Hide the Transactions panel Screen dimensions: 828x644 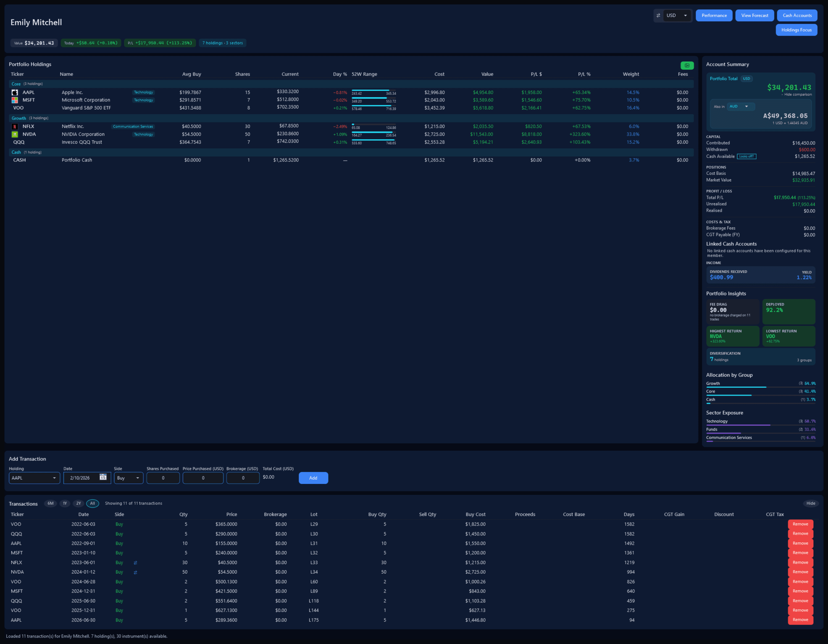(x=811, y=503)
